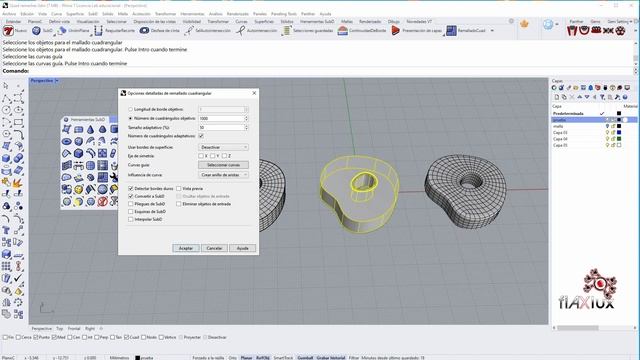Click the layer filter funnel icon
This screenshot has height=360, width=640.
602,97
